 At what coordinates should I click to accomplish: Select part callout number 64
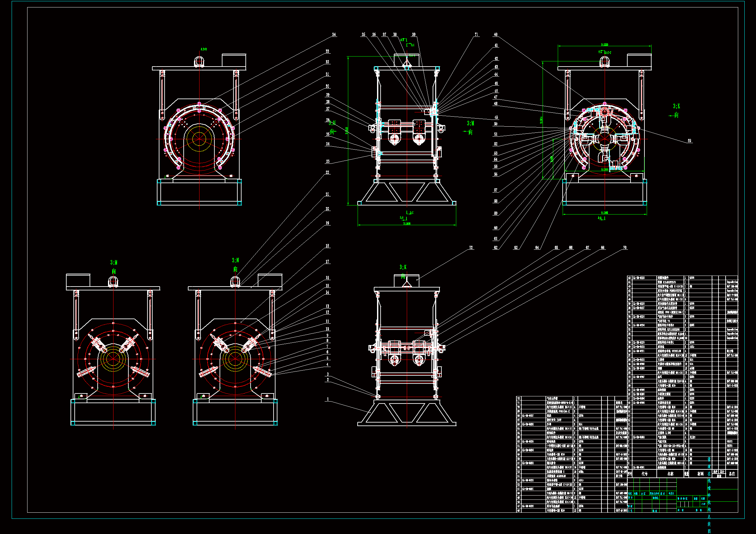point(537,247)
